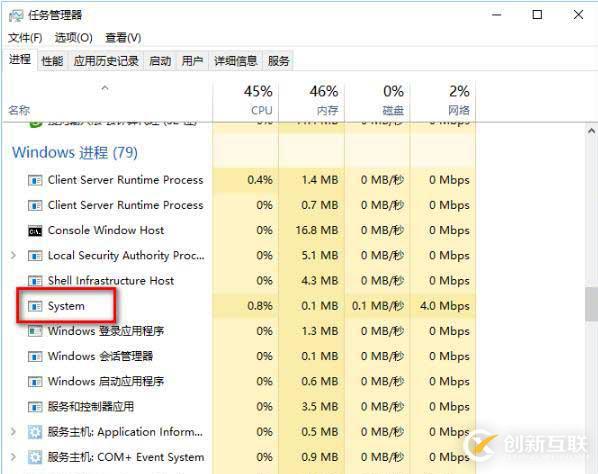Close the Task Manager window
This screenshot has width=598, height=474.
point(578,15)
